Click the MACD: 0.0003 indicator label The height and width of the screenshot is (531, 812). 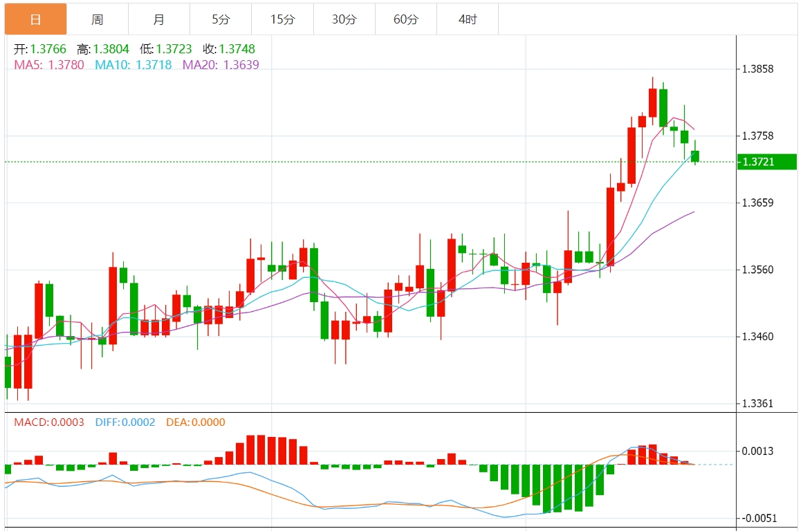tap(48, 422)
